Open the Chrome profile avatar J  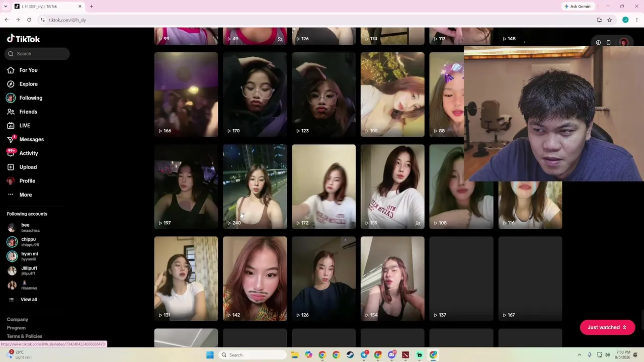[x=625, y=20]
